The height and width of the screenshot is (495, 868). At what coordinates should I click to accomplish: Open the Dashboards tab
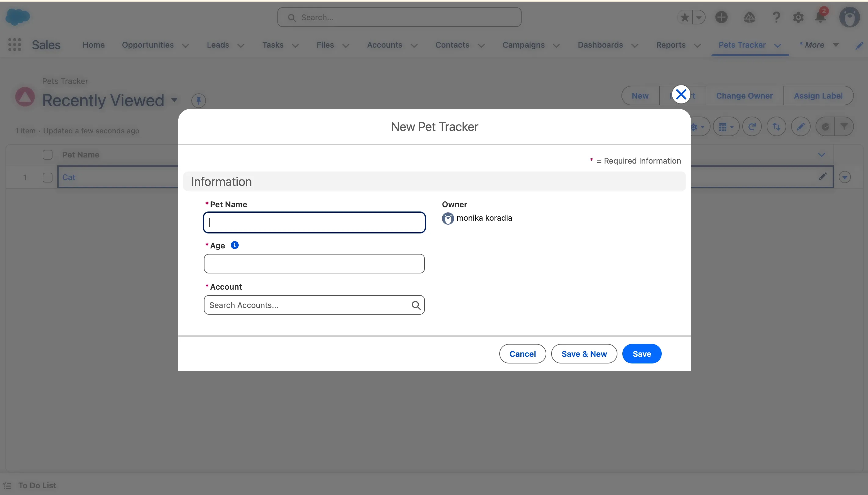[600, 45]
